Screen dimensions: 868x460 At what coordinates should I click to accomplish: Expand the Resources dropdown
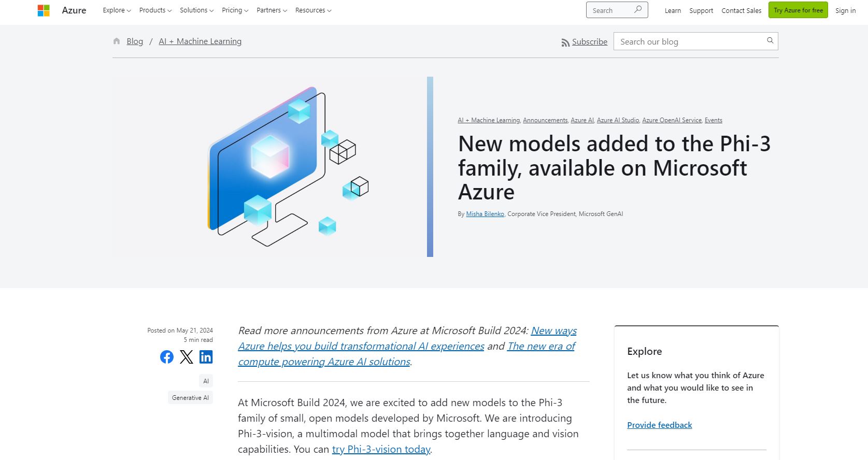[x=313, y=10]
